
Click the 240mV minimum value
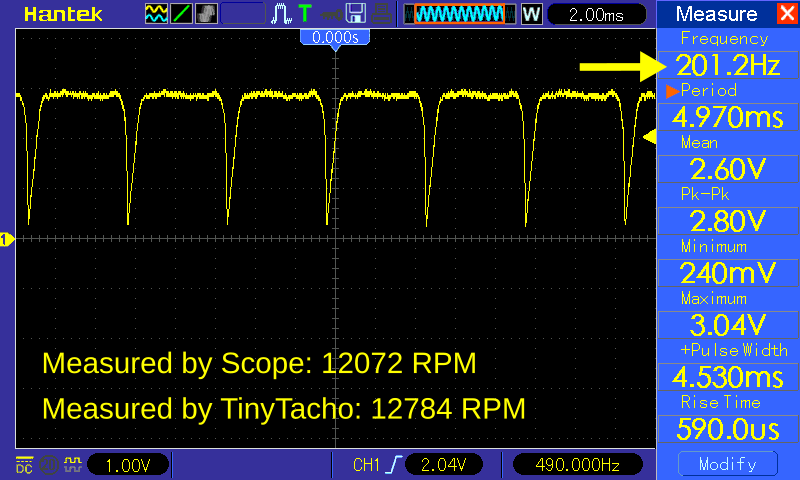coord(728,273)
